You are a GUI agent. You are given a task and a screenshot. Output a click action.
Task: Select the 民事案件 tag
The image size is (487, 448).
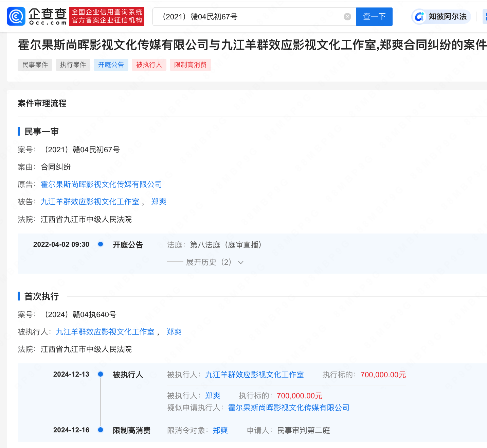(35, 65)
